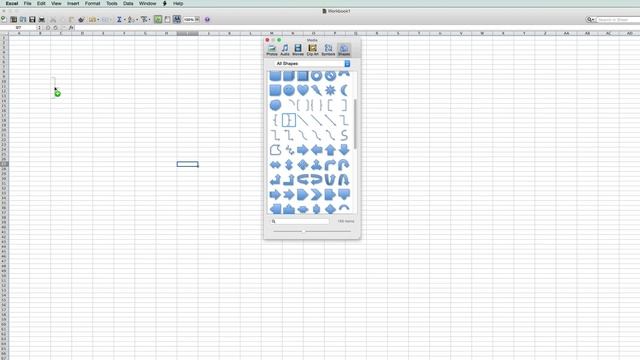
Task: Pick the donut ring shape
Action: tap(316, 76)
